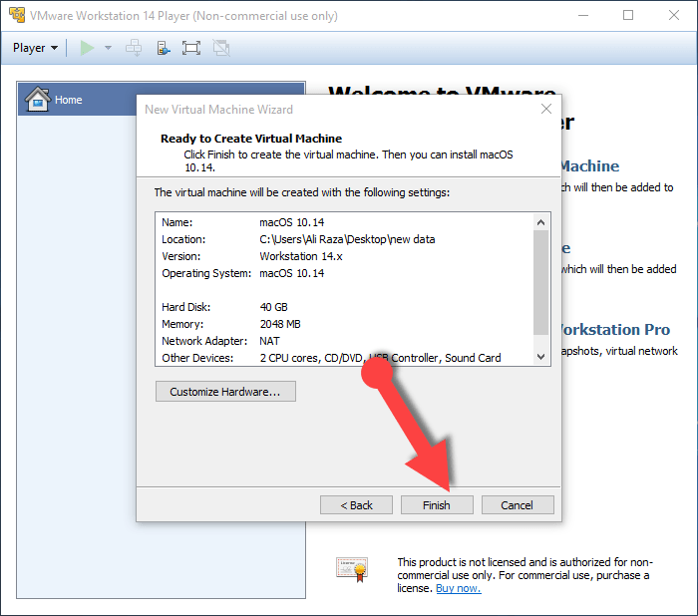Open the Player dropdown menu

(x=35, y=48)
